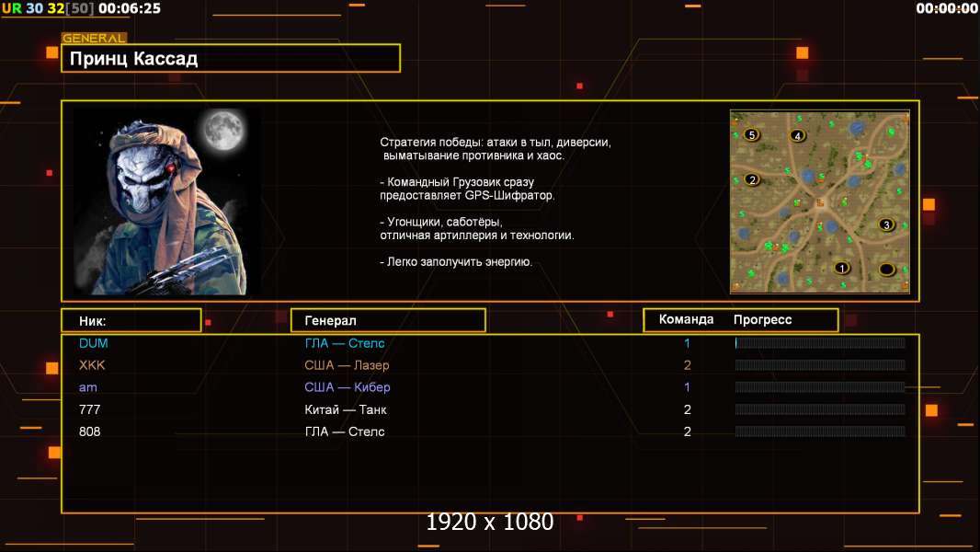This screenshot has height=552, width=980.
Task: Click the "[50]" counter at top left
Action: pos(79,8)
